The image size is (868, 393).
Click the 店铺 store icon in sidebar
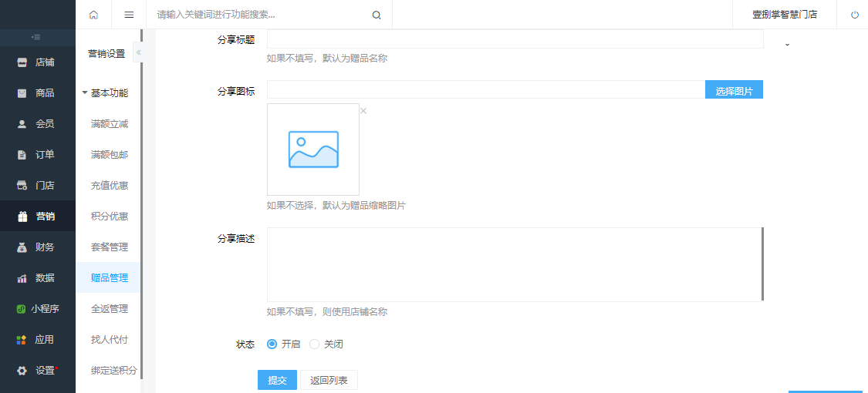click(22, 62)
